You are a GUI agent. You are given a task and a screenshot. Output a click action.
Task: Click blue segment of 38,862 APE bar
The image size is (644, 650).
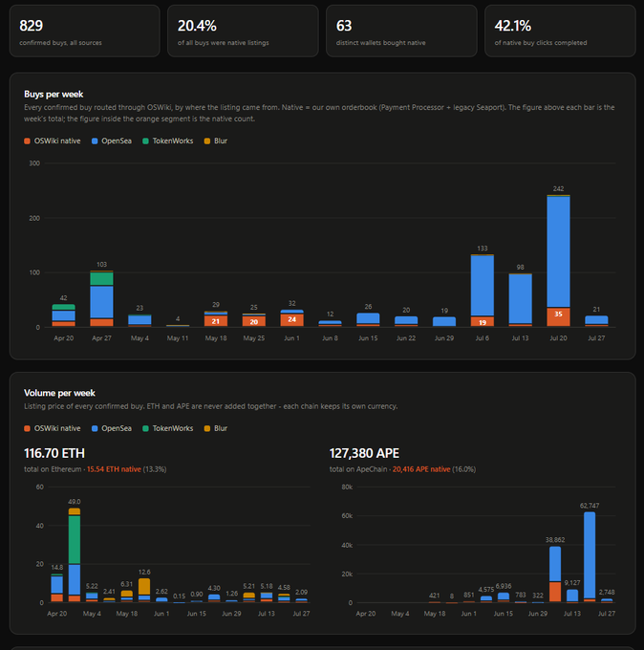pyautogui.click(x=555, y=564)
